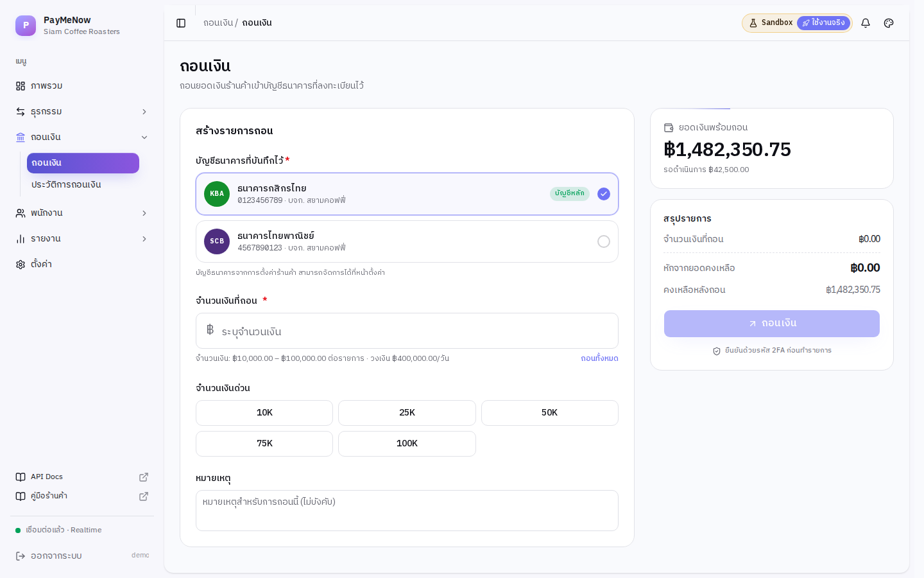
Task: Click ออกจากระบบ logout text
Action: pos(56,556)
